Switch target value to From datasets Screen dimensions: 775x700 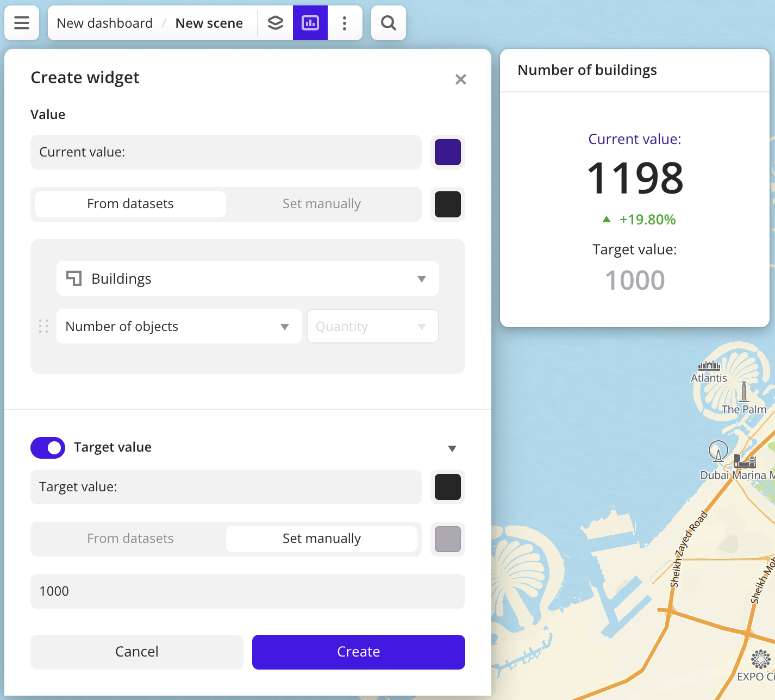pos(130,539)
